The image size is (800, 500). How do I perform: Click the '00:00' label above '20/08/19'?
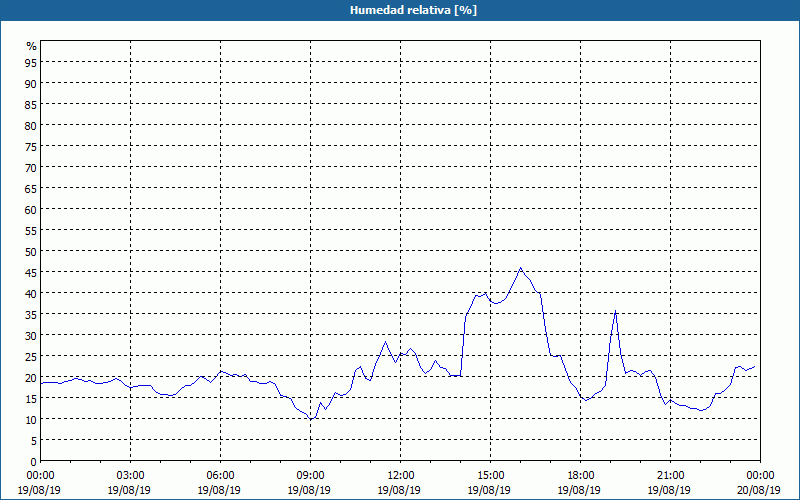[x=760, y=476]
